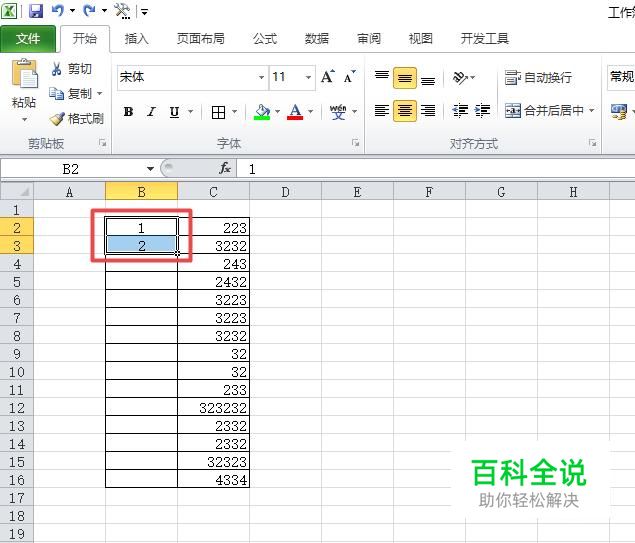Switch to the 视图 tab

421,38
